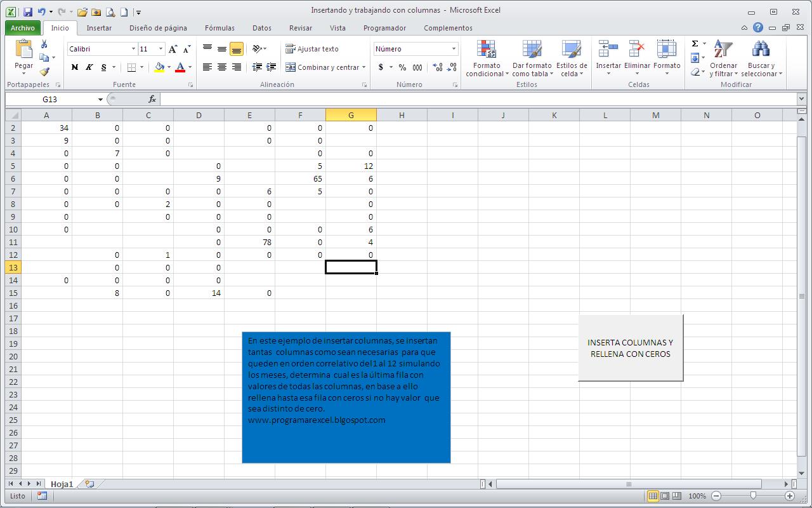Viewport: 812px width, 508px height.
Task: Click INSERTA COLUMNAS Y RELLENA CON CEROS button
Action: [631, 348]
